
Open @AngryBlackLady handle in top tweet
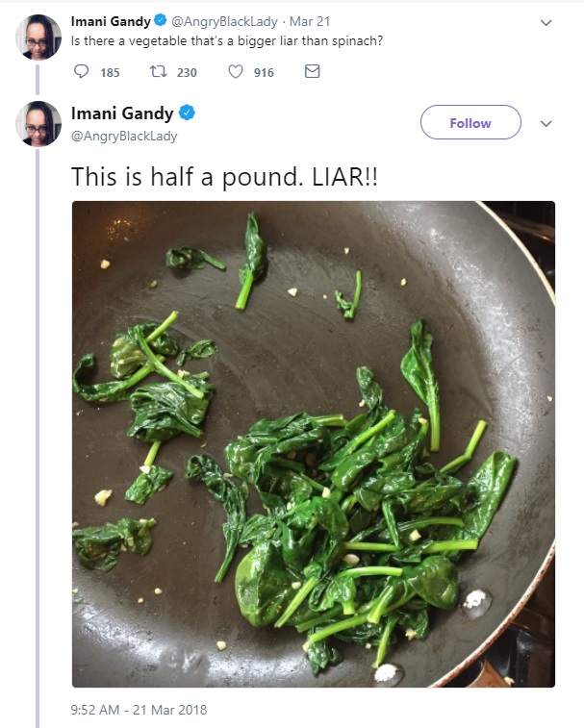224,21
